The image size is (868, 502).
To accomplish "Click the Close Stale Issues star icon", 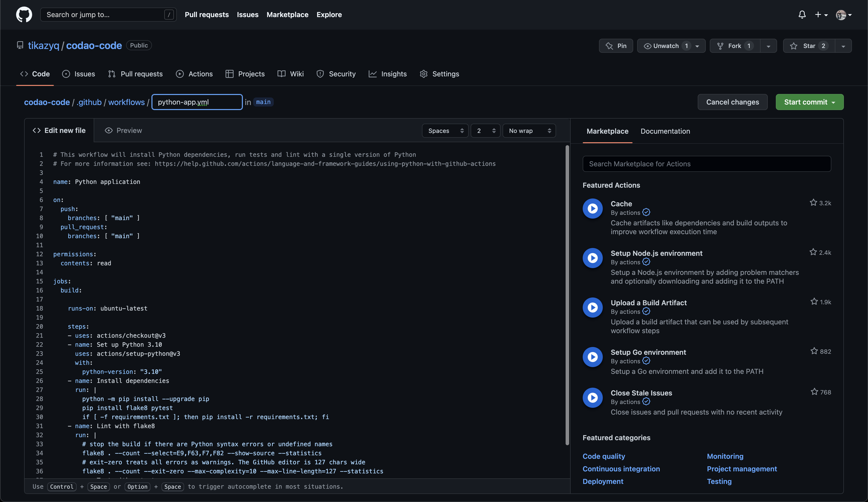I will coord(814,392).
